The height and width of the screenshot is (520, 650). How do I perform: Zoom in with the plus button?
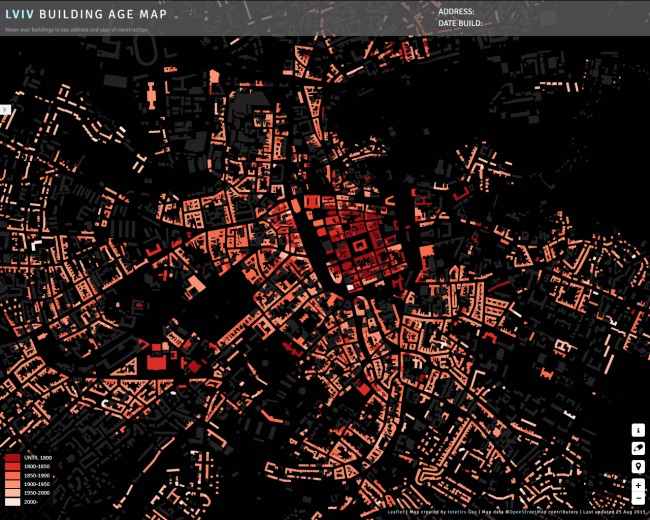click(x=638, y=484)
